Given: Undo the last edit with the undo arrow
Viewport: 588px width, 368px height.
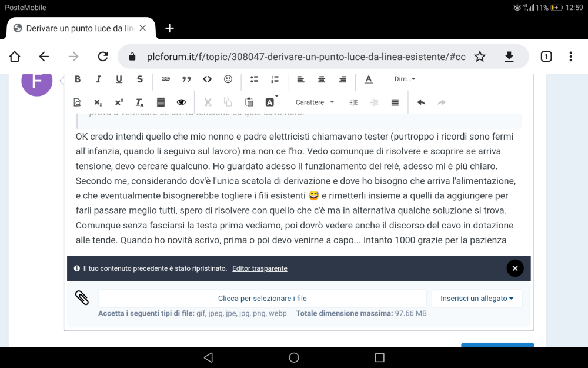Looking at the screenshot, I should pos(421,101).
